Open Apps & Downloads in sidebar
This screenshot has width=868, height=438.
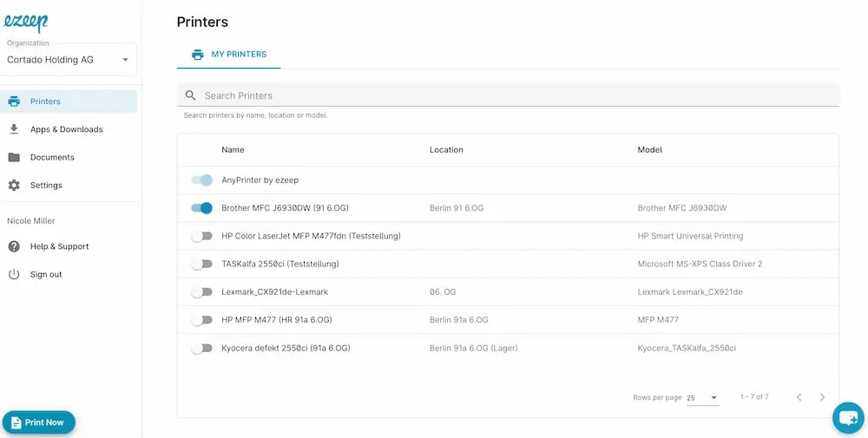click(66, 129)
